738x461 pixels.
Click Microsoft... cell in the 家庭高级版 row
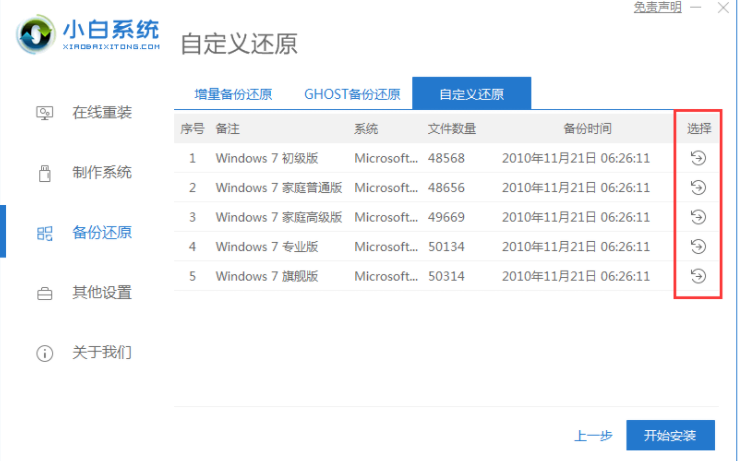386,217
